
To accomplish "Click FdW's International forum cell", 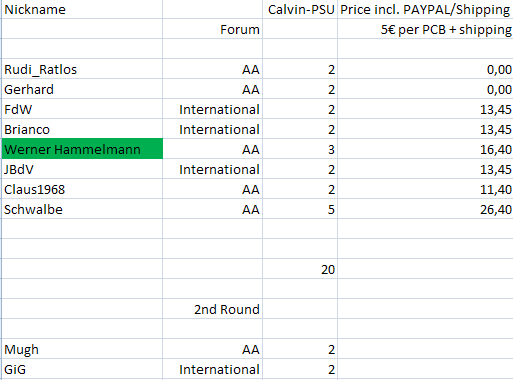I will coord(213,109).
